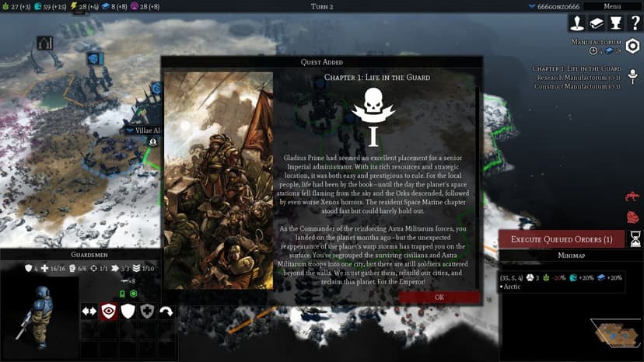644x362 pixels.
Task: Click the Arctic terrain label
Action: 512,287
